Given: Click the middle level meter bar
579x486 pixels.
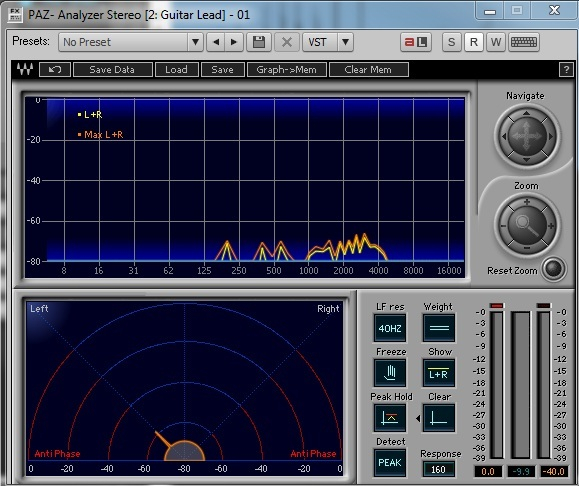Looking at the screenshot, I should pos(520,384).
